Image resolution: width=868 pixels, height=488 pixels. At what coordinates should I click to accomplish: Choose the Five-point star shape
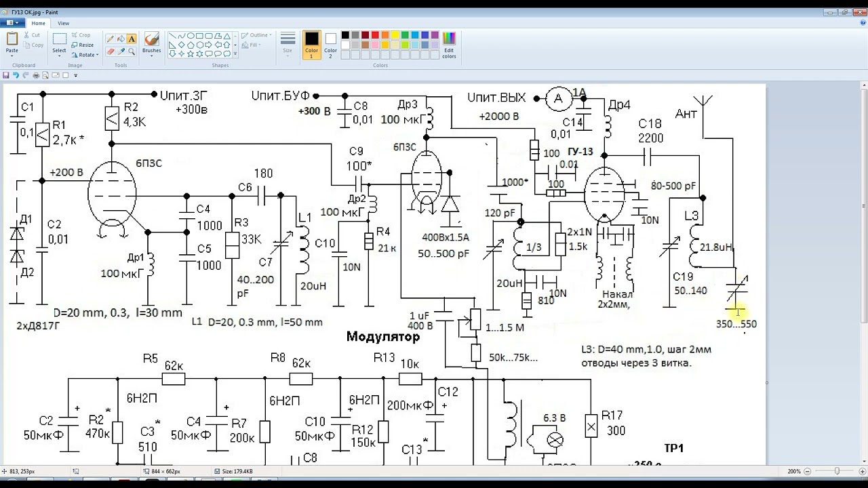pos(191,54)
